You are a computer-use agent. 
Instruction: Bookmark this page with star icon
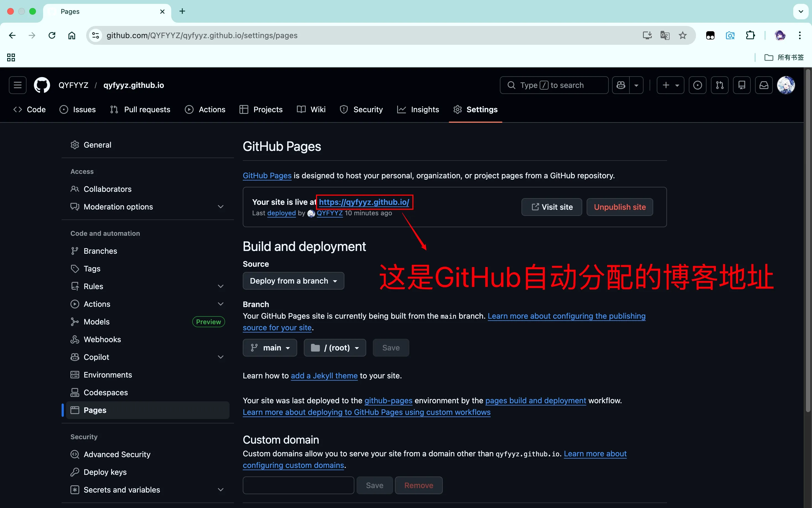pyautogui.click(x=682, y=35)
